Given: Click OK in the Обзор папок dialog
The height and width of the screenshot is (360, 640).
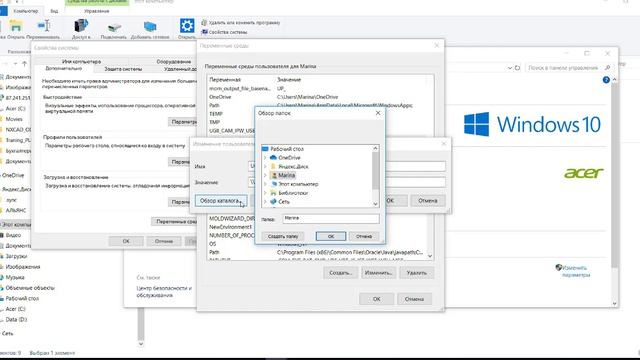Looking at the screenshot, I should click(x=331, y=236).
